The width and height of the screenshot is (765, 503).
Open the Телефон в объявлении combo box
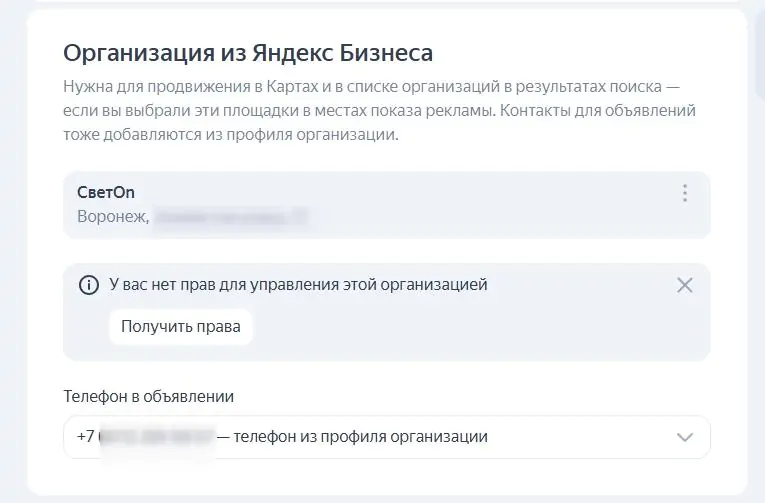[386, 437]
